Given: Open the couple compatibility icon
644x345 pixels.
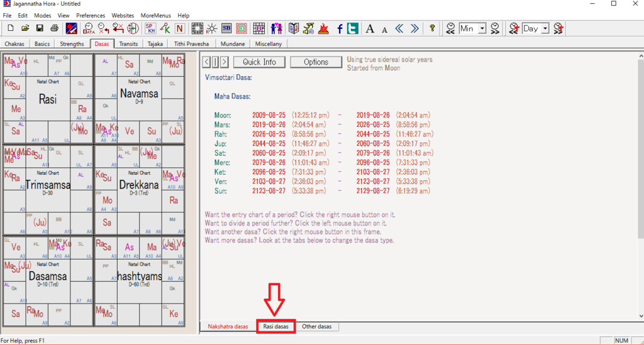Looking at the screenshot, I should (277, 28).
